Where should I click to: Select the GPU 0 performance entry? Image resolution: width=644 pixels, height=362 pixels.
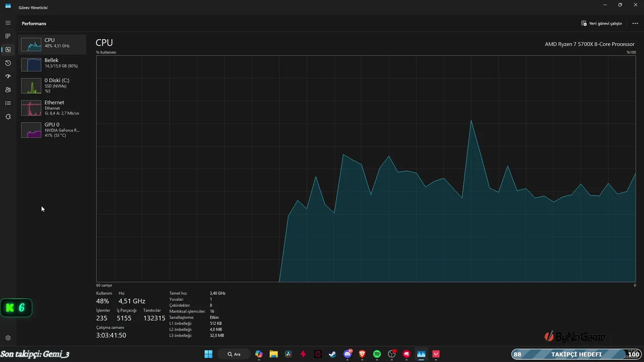(52, 130)
